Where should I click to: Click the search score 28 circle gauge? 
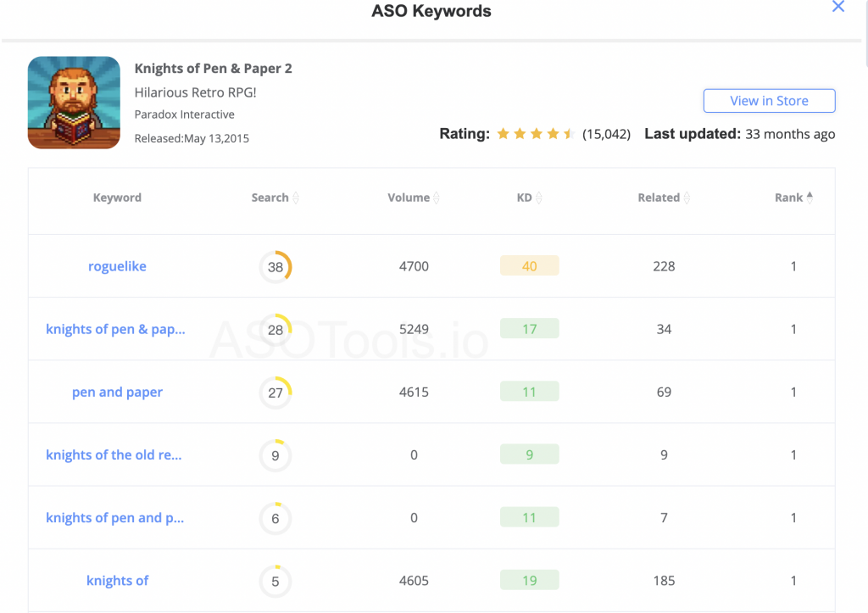(275, 330)
